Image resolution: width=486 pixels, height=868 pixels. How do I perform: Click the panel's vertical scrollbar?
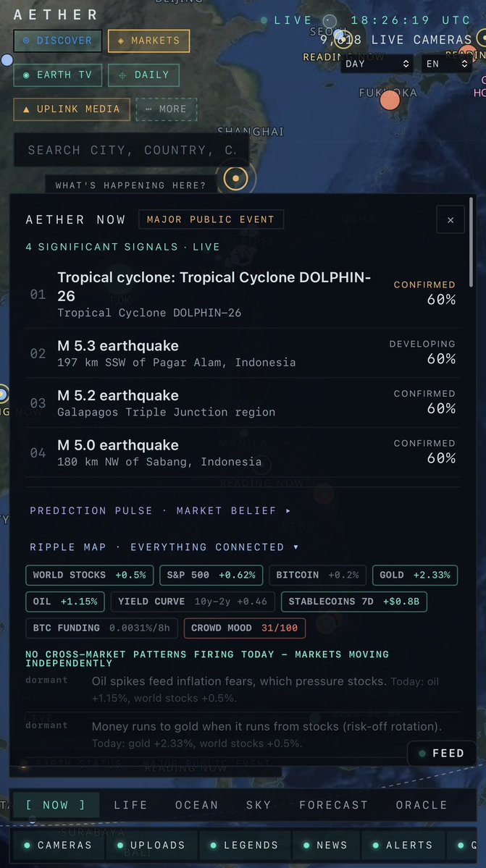[x=471, y=242]
